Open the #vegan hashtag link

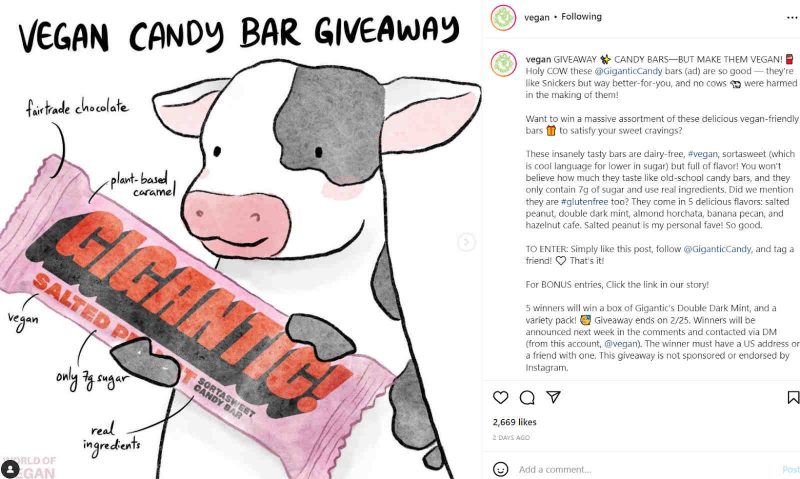pos(702,154)
